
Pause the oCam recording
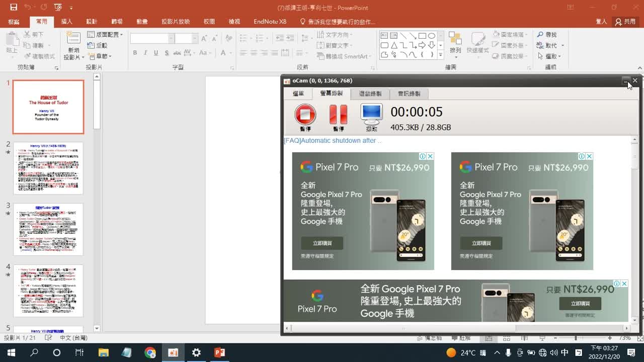[338, 115]
